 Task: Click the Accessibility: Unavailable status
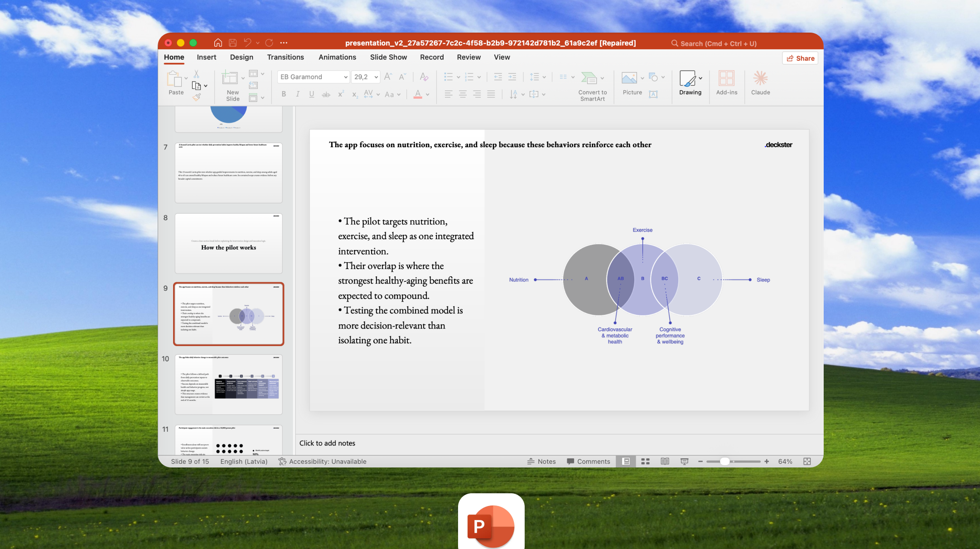click(x=322, y=461)
